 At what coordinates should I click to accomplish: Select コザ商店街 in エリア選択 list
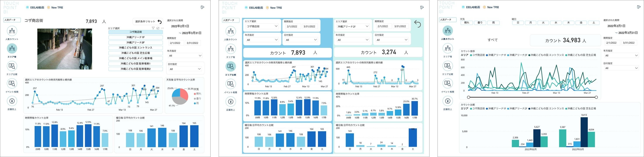coord(136,32)
